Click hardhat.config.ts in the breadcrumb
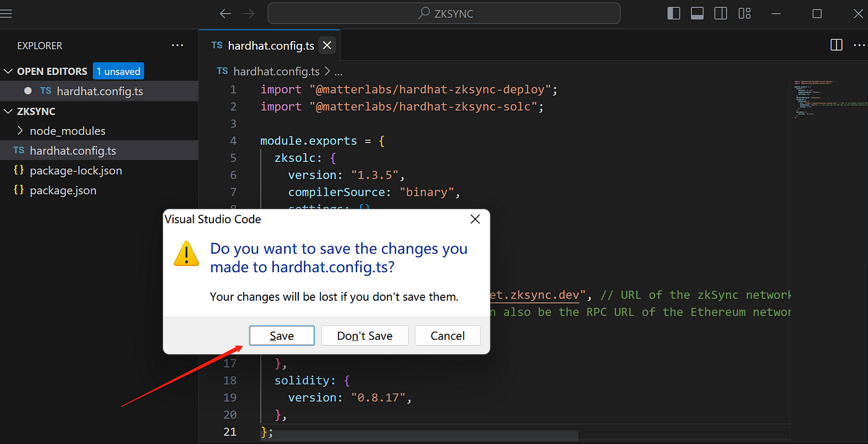 click(277, 71)
